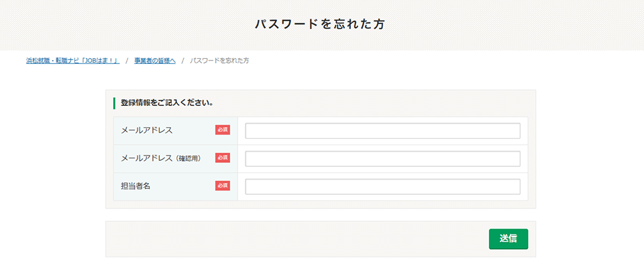Screen dimensions: 644x268
Task: Click the パスワードを忘れた方 breadcrumb current page text
Action: pyautogui.click(x=219, y=61)
